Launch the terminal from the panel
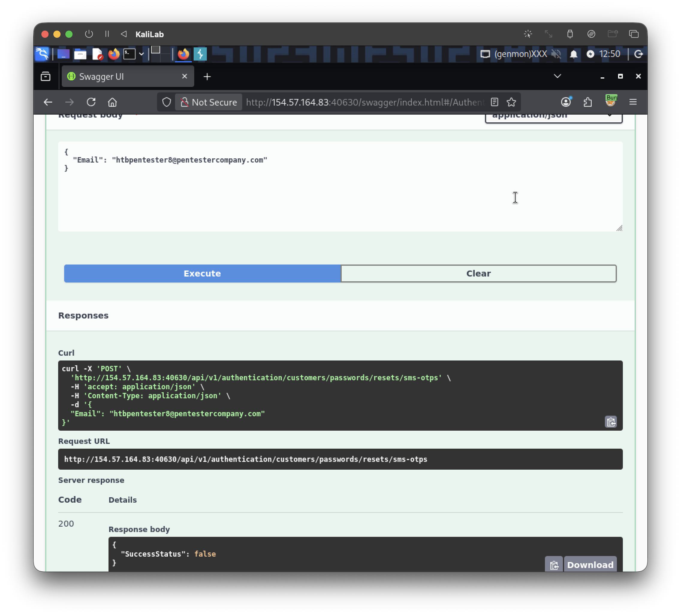Image resolution: width=681 pixels, height=616 pixels. click(x=129, y=54)
